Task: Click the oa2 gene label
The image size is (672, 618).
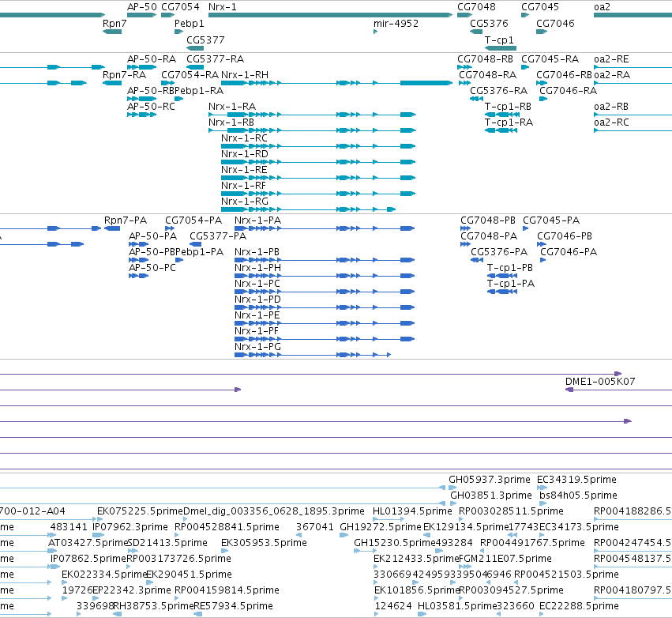Action: tap(603, 7)
